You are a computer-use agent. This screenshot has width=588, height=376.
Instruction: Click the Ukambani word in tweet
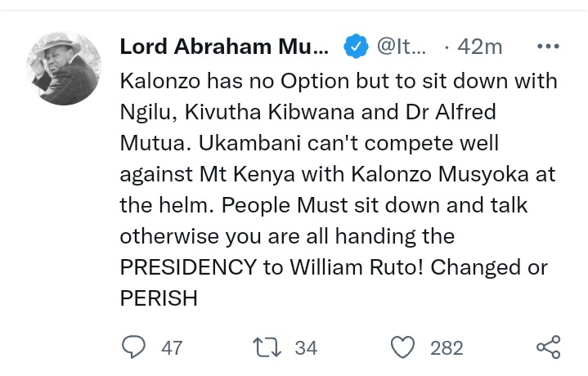[x=249, y=143]
